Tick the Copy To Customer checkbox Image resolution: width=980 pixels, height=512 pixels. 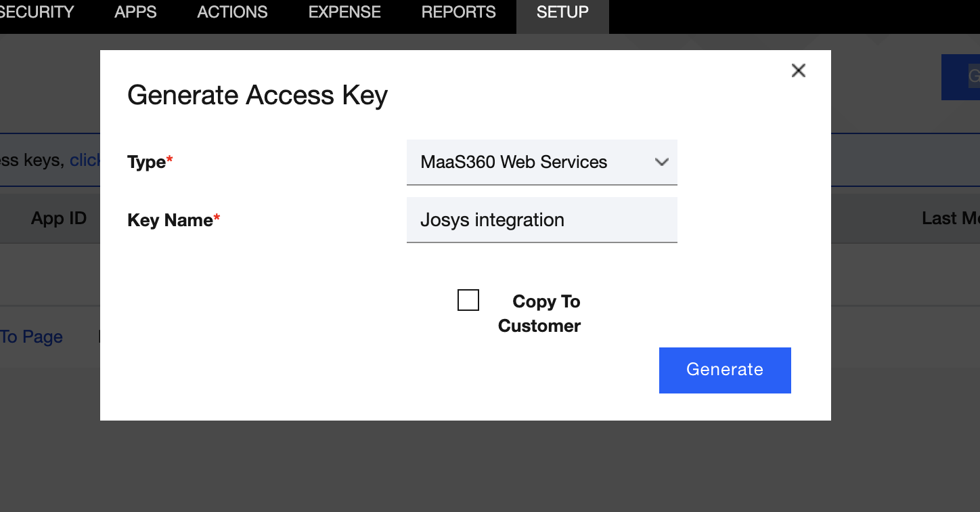tap(468, 300)
